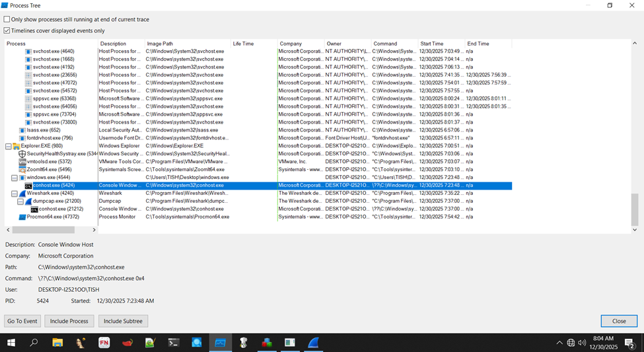The height and width of the screenshot is (352, 644).
Task: Click vertical scrollbar up arrow
Action: click(635, 43)
